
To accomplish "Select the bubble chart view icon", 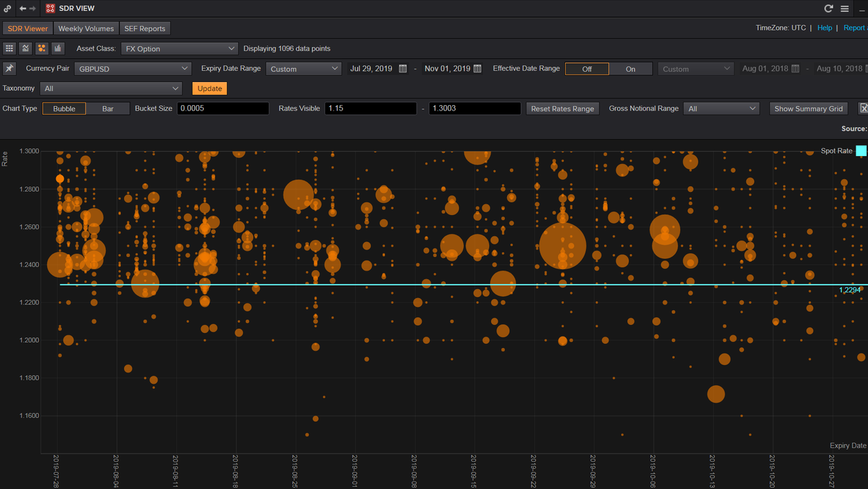I will (x=41, y=48).
